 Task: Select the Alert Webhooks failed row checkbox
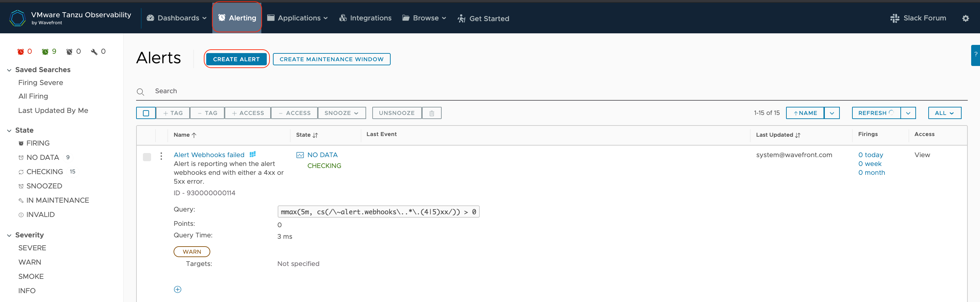[147, 157]
